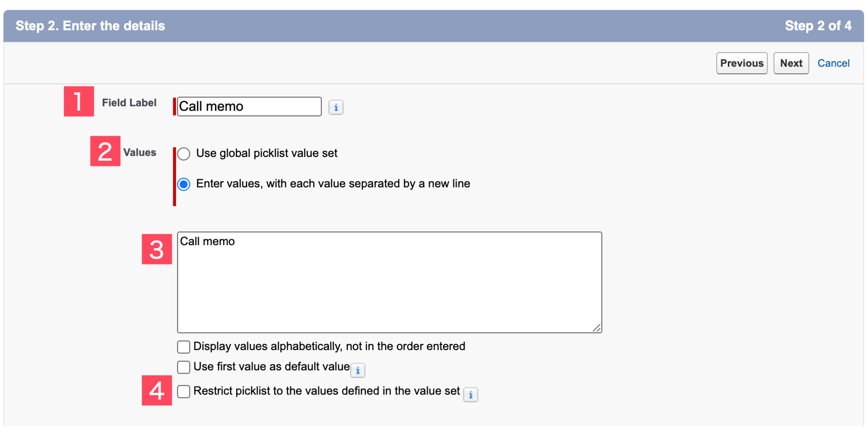868x428 pixels.
Task: Click the red marker numbered 2
Action: click(x=105, y=151)
